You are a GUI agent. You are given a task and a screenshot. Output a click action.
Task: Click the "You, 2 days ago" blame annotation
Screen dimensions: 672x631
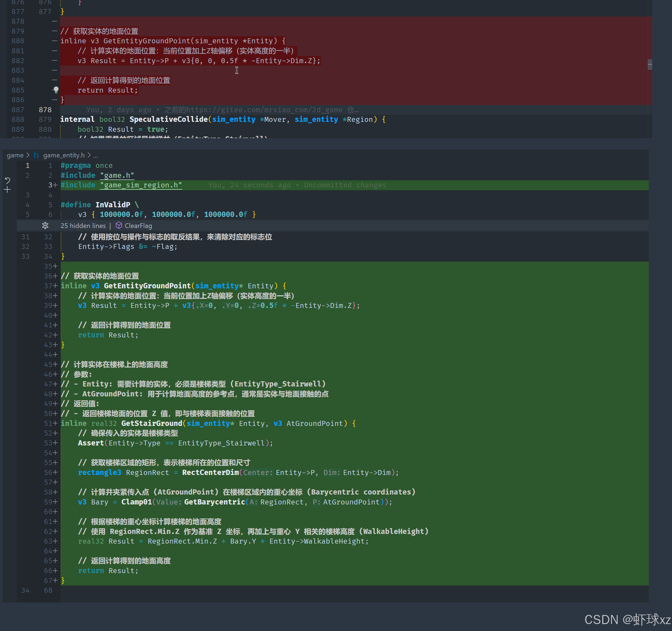119,110
